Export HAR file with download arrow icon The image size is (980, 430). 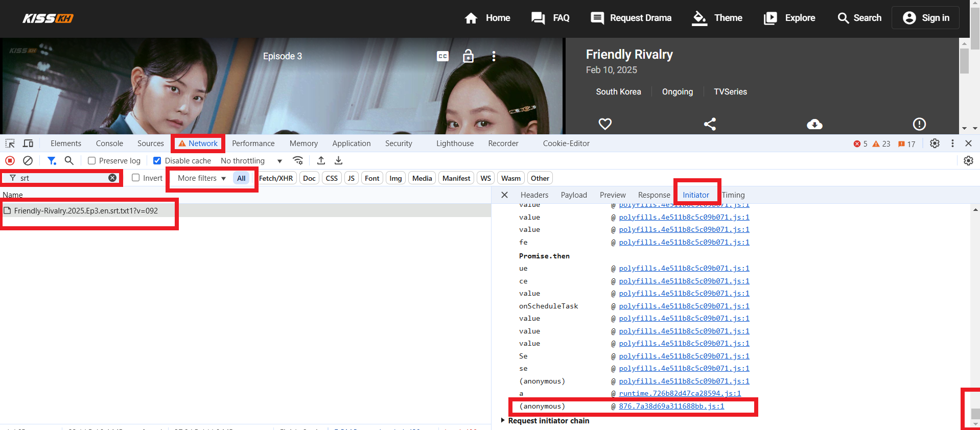[x=338, y=161]
